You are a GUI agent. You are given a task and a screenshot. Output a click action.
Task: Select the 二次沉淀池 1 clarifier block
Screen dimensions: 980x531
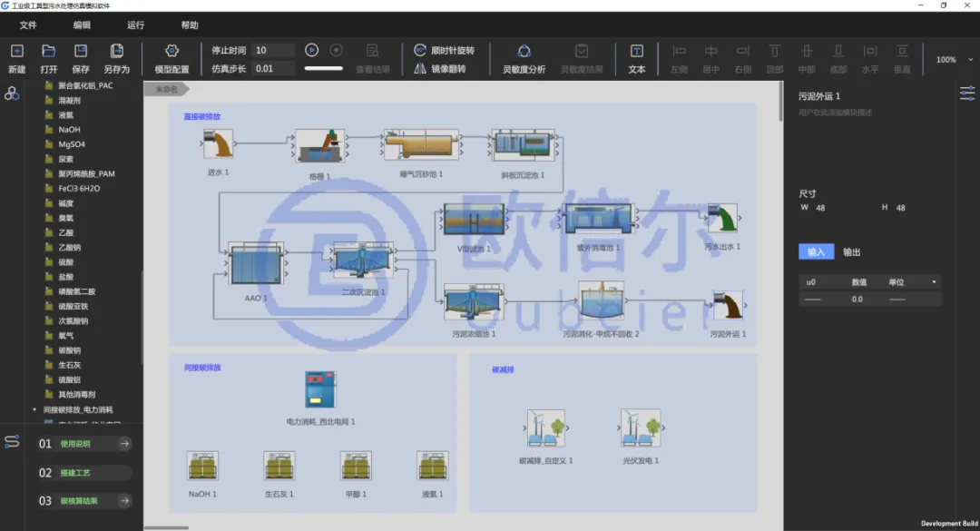(363, 260)
